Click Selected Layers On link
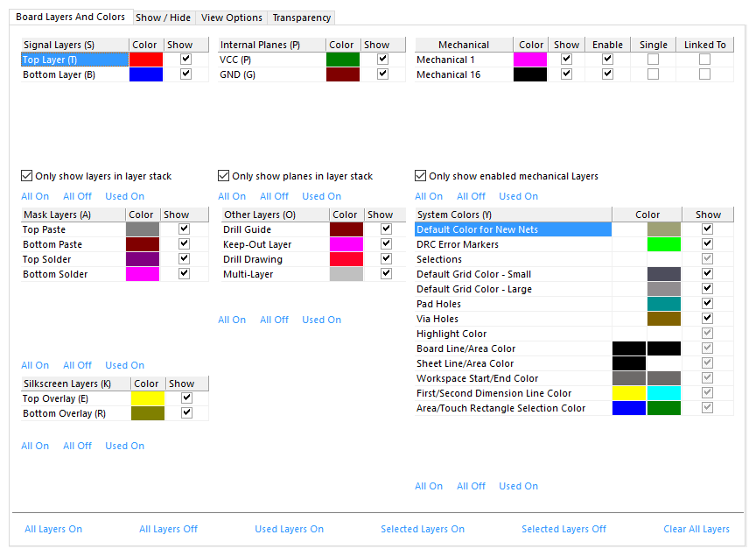 (x=423, y=529)
